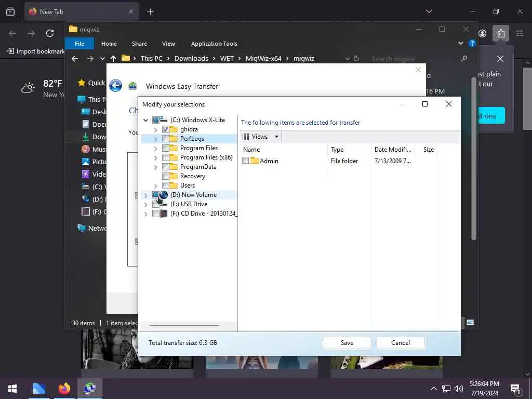Expand the ghidra folder node
Screen dimensions: 532x399
(155, 129)
